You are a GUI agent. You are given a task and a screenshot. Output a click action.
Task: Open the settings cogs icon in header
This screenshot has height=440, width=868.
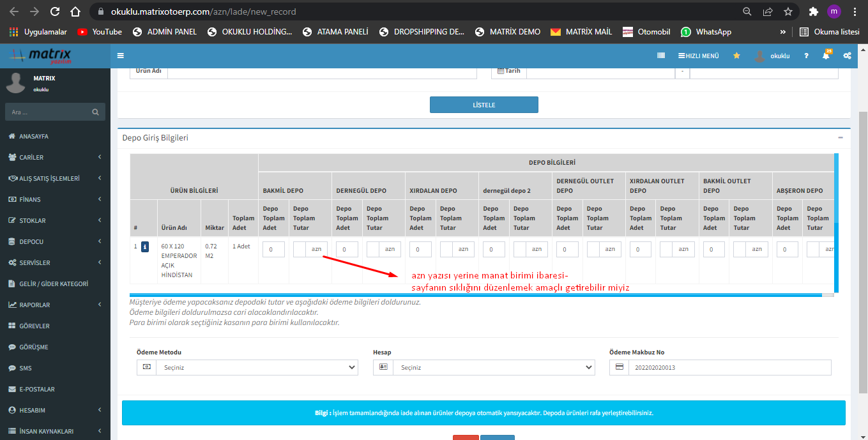pyautogui.click(x=847, y=56)
